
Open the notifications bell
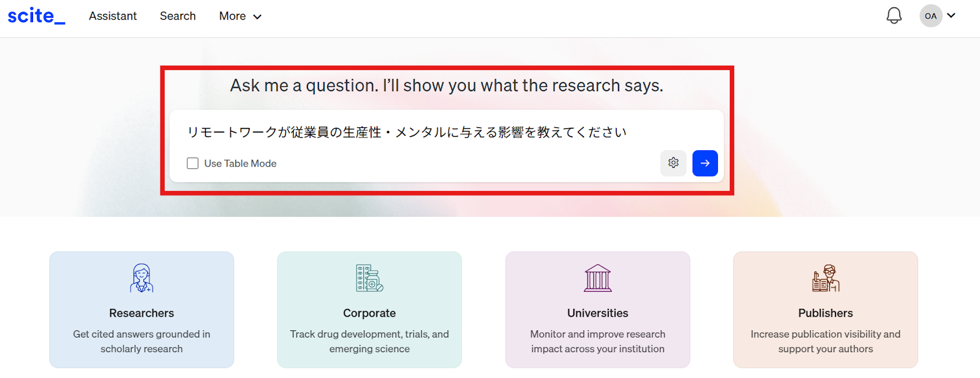pos(894,16)
